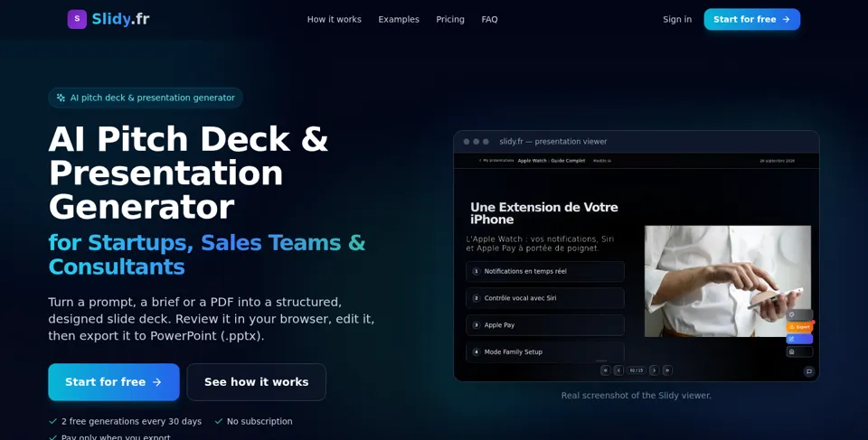Viewport: 868px width, 440px height.
Task: Click the sparkle icon in the AI badge
Action: tap(61, 98)
